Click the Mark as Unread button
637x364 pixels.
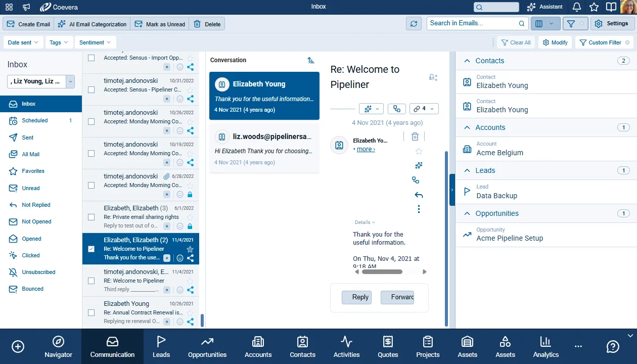tap(160, 24)
